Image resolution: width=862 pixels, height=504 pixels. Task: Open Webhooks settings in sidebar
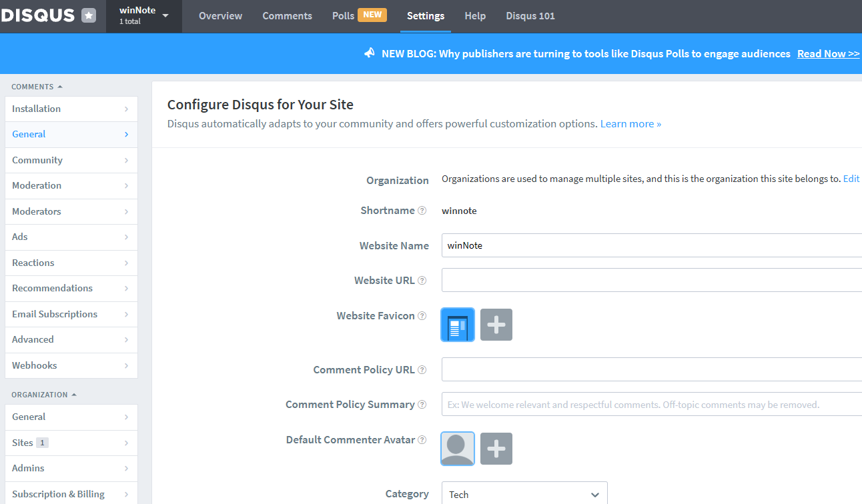(x=71, y=365)
